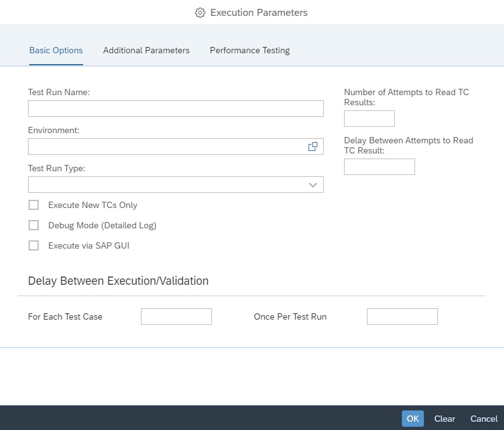This screenshot has width=504, height=430.
Task: Click the Once Per Test Run field
Action: (x=402, y=316)
